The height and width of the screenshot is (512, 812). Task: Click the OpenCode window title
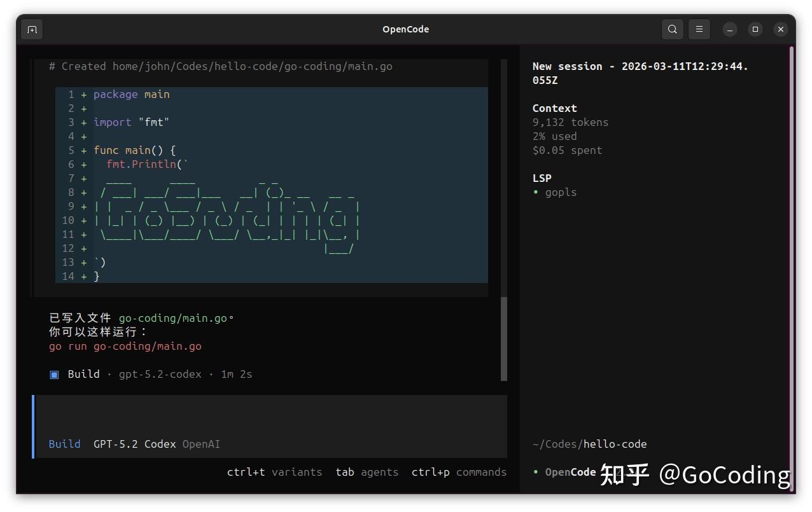pos(406,29)
